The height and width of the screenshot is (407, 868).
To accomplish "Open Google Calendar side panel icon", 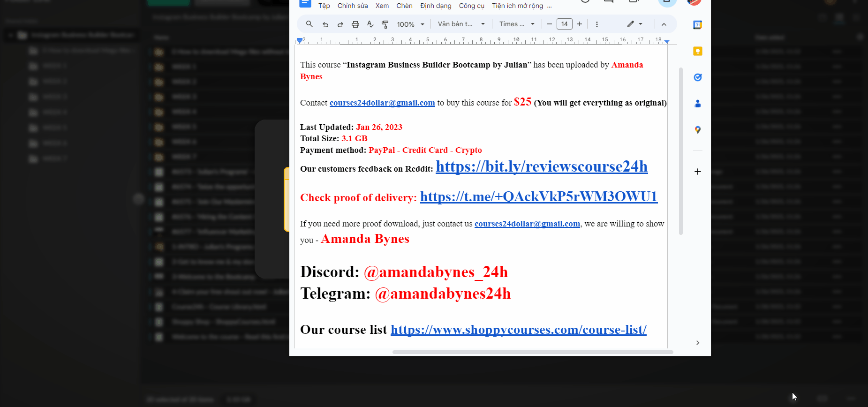I will coord(697,25).
